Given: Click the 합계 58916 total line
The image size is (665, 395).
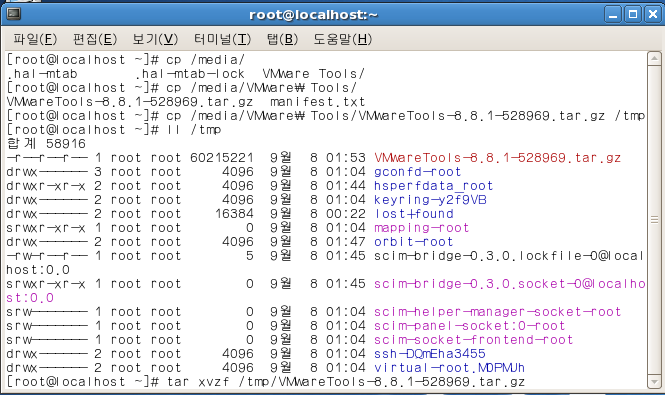Looking at the screenshot, I should 46,144.
